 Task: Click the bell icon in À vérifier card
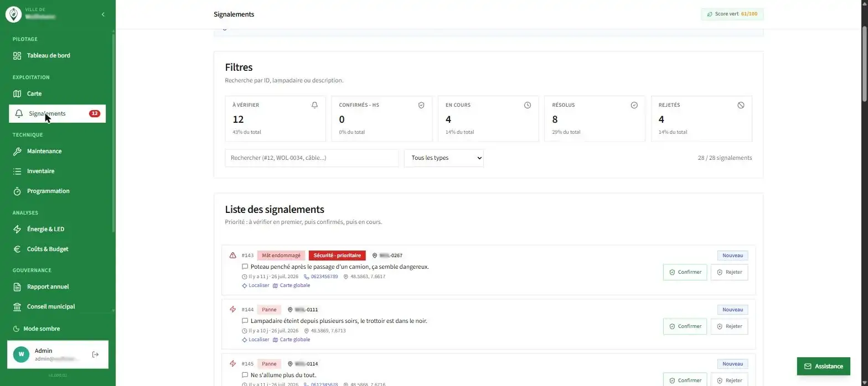[x=314, y=105]
